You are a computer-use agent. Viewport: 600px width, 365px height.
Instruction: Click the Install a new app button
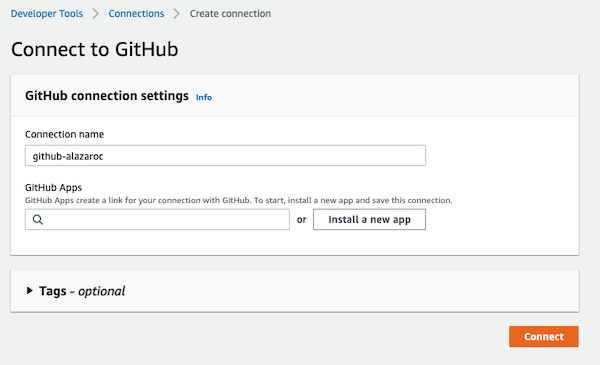369,220
